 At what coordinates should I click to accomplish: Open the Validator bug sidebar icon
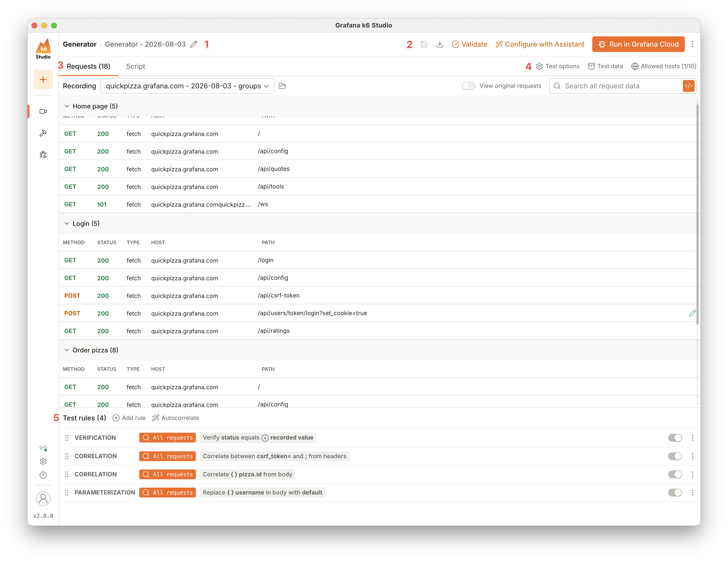pos(43,155)
